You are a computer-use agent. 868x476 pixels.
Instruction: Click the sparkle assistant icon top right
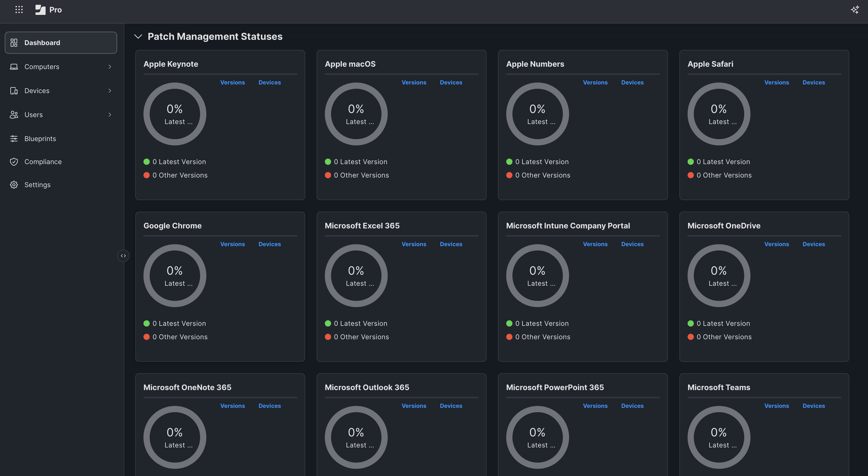point(855,10)
